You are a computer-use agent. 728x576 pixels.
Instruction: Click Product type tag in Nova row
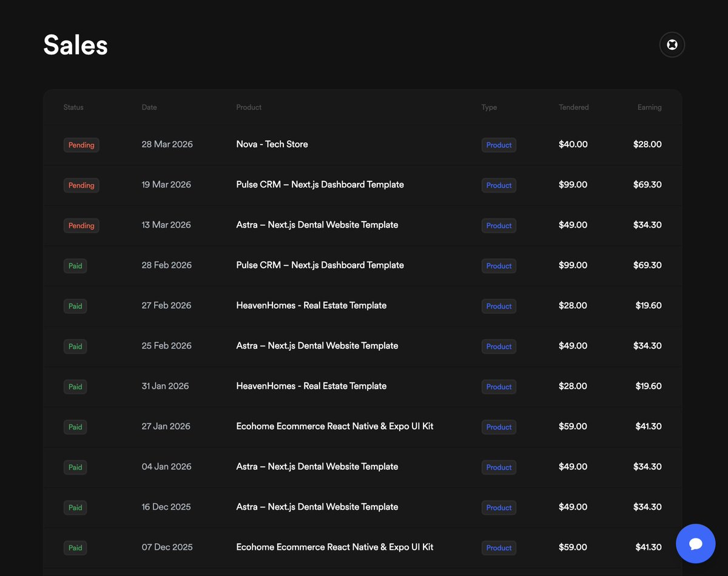(499, 145)
